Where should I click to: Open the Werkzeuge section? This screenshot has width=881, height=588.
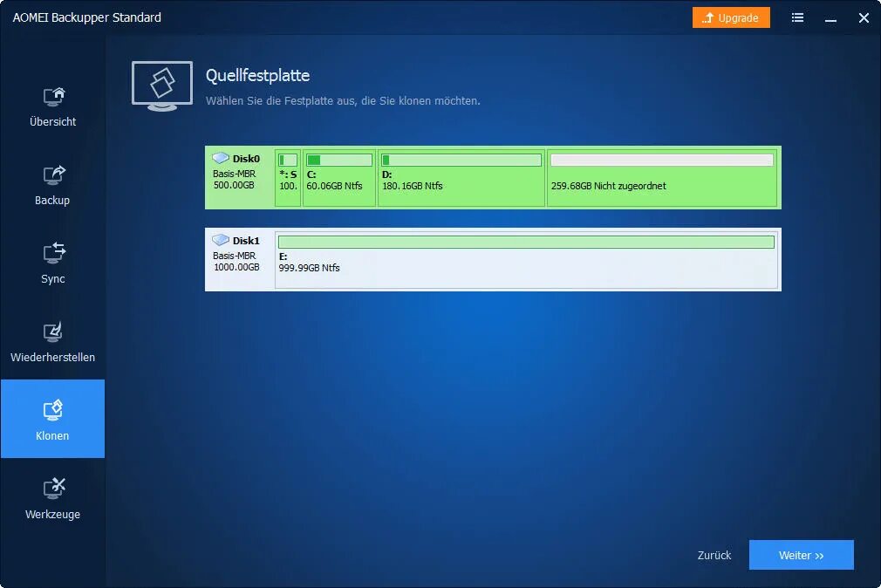coord(52,500)
